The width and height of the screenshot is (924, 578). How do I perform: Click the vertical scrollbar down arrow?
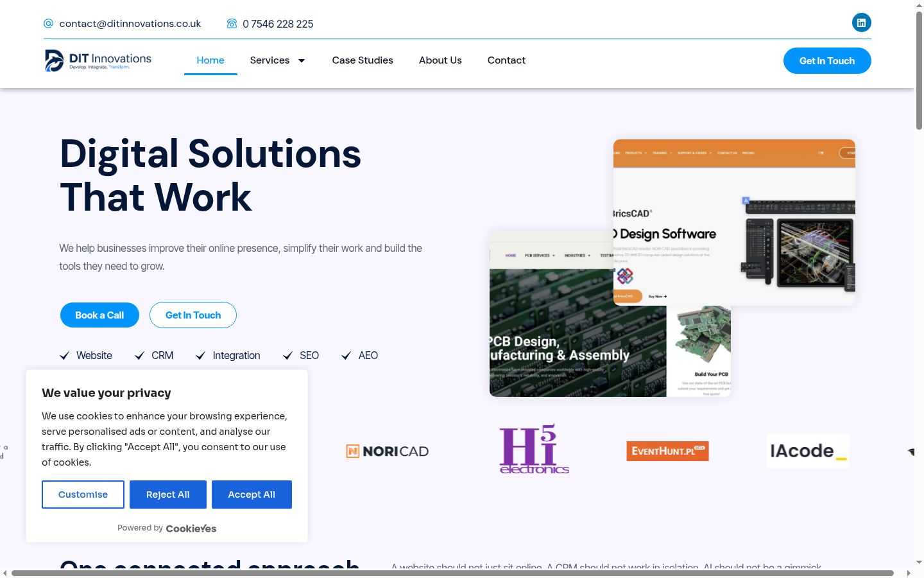click(x=919, y=563)
